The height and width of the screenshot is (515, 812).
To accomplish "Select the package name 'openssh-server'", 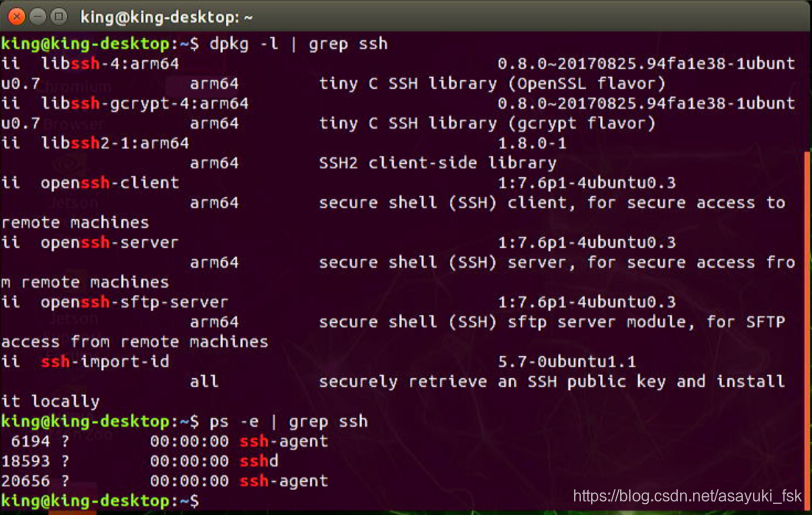I will click(110, 242).
